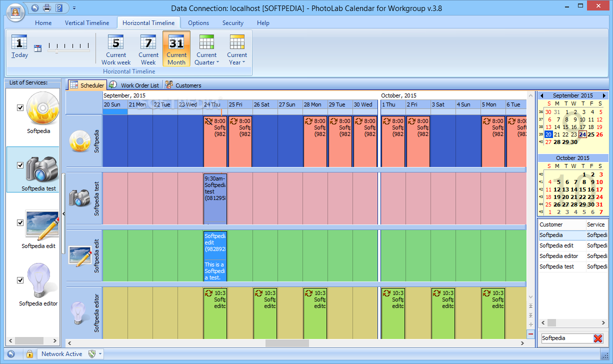Image resolution: width=613 pixels, height=364 pixels.
Task: Select the Horizontal Timeline tab
Action: (148, 22)
